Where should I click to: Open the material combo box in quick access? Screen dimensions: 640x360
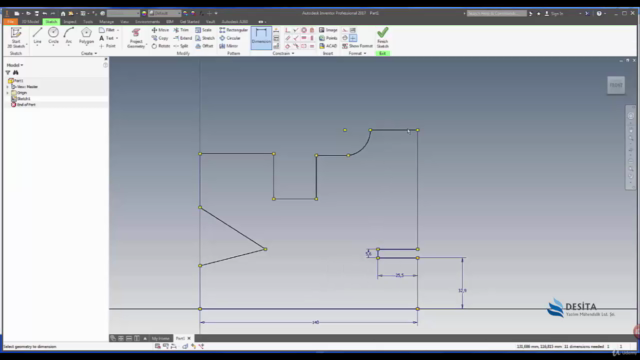point(123,13)
